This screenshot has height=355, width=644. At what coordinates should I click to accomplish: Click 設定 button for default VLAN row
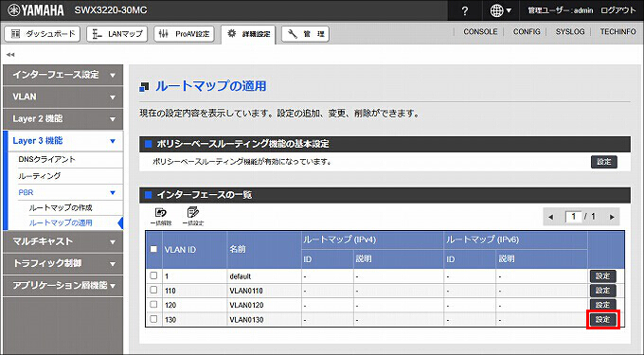click(x=603, y=275)
